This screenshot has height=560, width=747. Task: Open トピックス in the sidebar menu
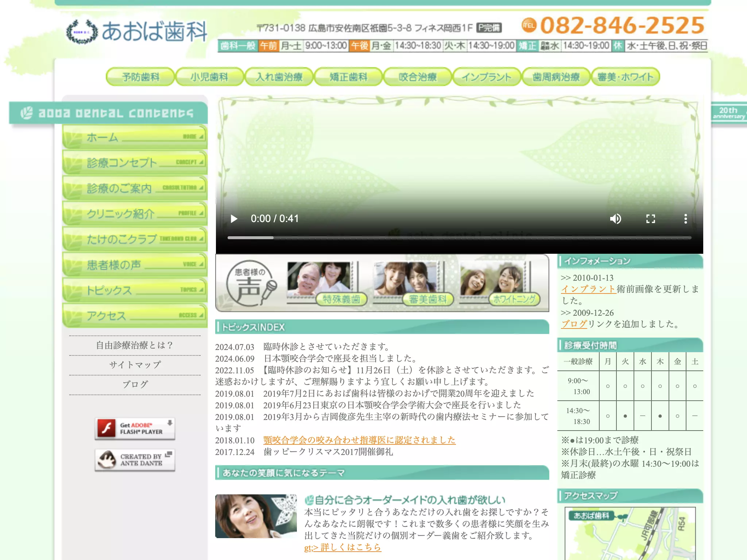click(x=135, y=290)
